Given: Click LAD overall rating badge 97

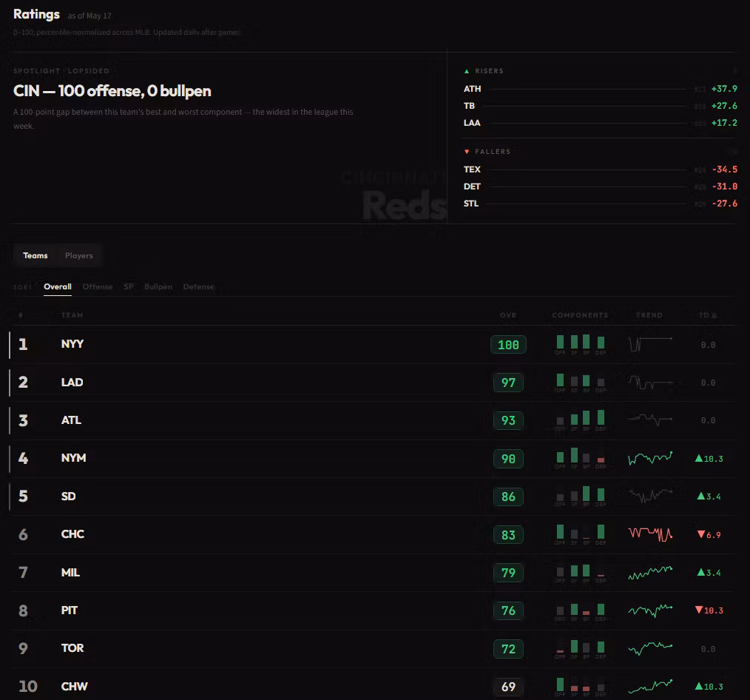Looking at the screenshot, I should point(508,383).
